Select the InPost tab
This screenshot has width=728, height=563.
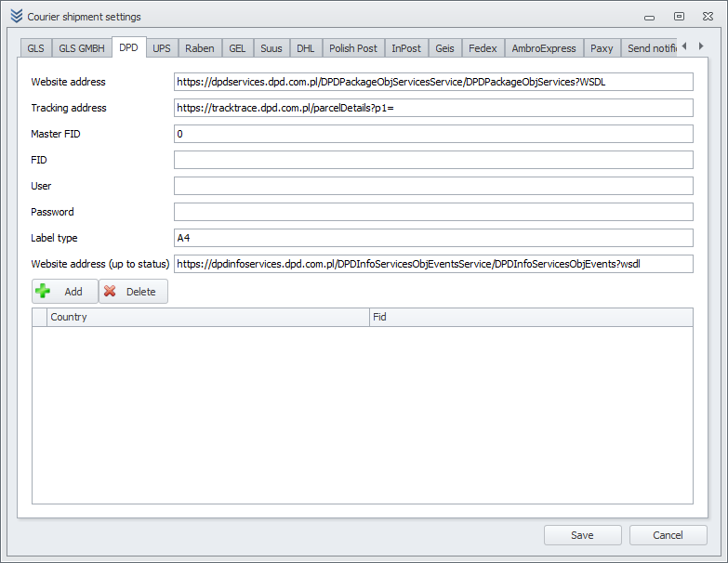click(406, 48)
